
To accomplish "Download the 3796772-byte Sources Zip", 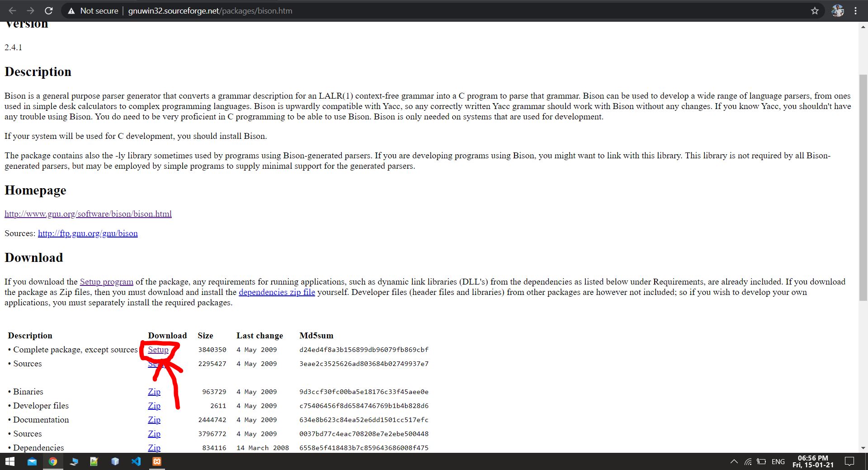I will (154, 433).
